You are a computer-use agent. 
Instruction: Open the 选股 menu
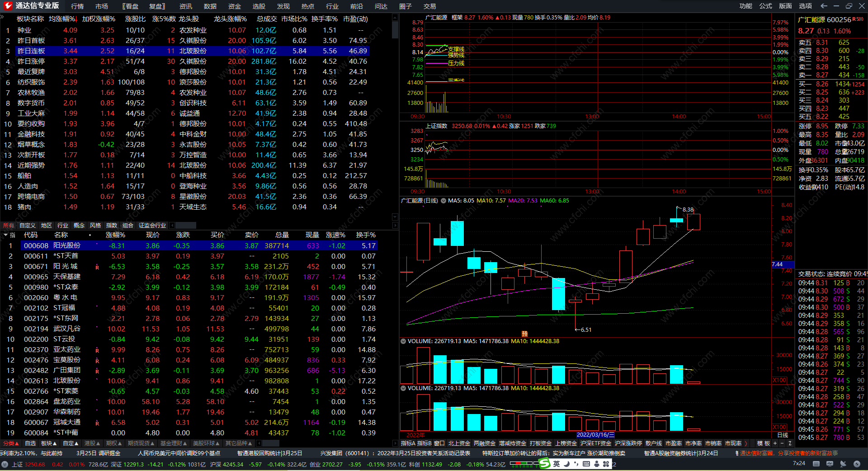pos(259,6)
